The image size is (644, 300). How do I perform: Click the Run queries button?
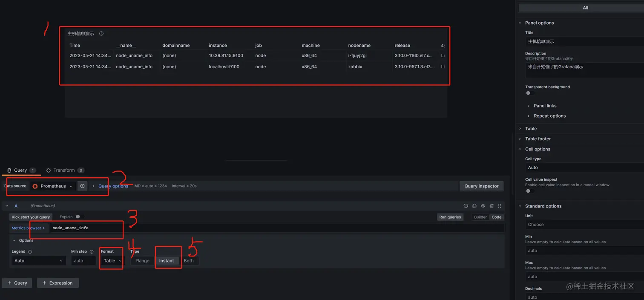tap(450, 217)
